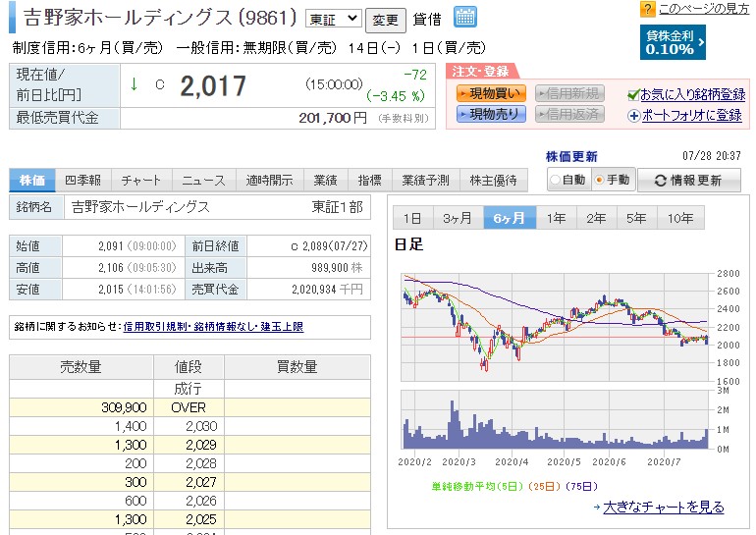Viewport: 756px width, 535px height.
Task: Click the 安値 value 2,015
Action: pyautogui.click(x=111, y=290)
